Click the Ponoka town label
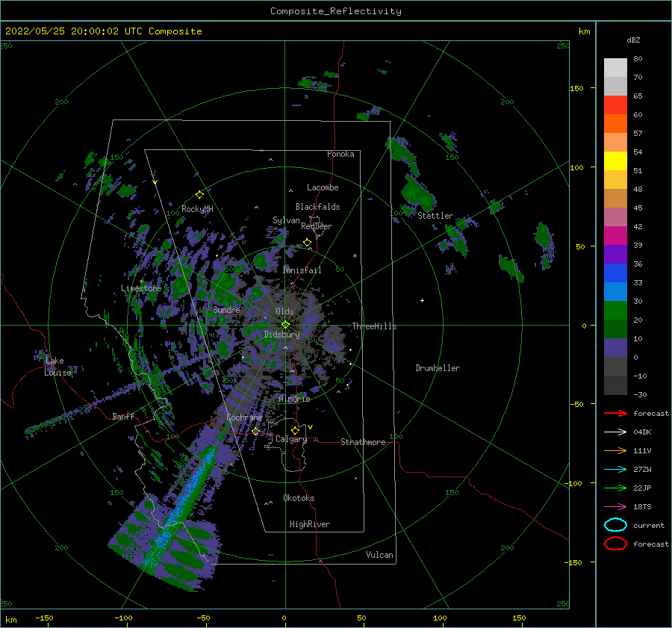This screenshot has width=672, height=628. (340, 154)
